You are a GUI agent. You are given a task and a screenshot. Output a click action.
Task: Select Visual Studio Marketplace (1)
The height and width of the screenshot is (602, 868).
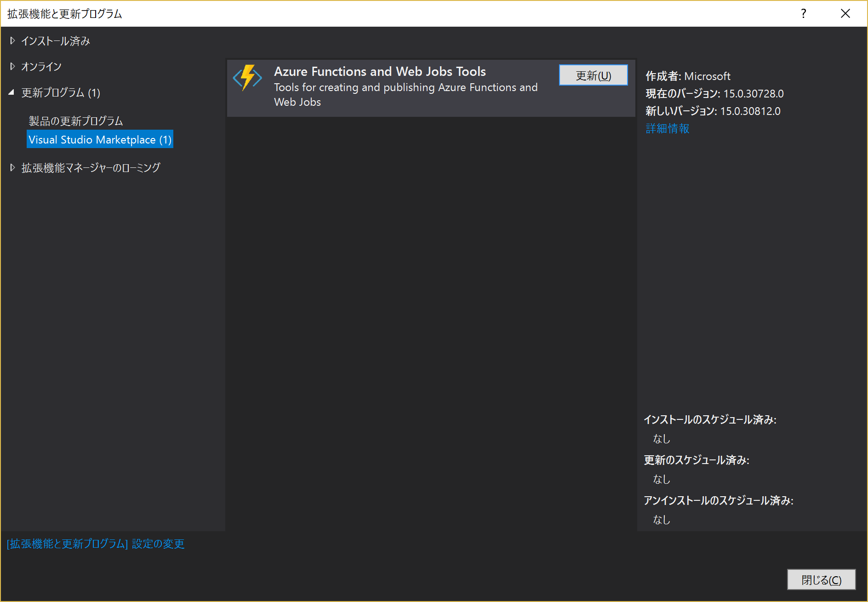click(99, 139)
